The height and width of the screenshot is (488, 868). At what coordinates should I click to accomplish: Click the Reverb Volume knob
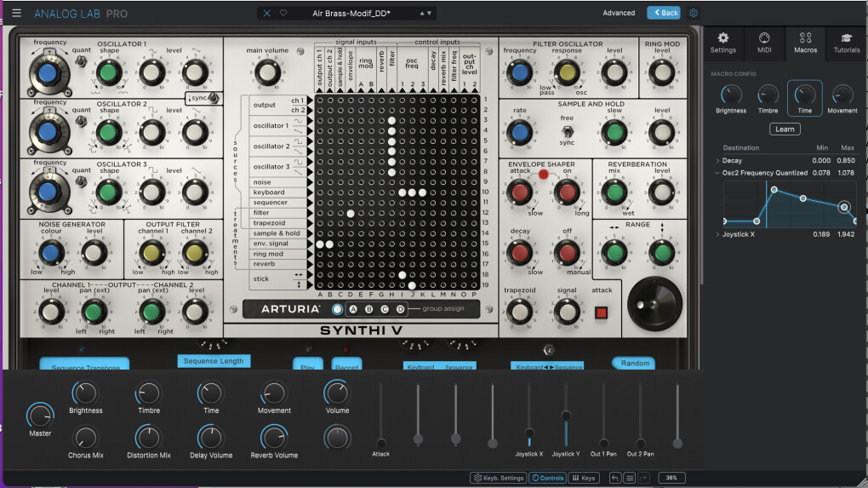click(274, 438)
